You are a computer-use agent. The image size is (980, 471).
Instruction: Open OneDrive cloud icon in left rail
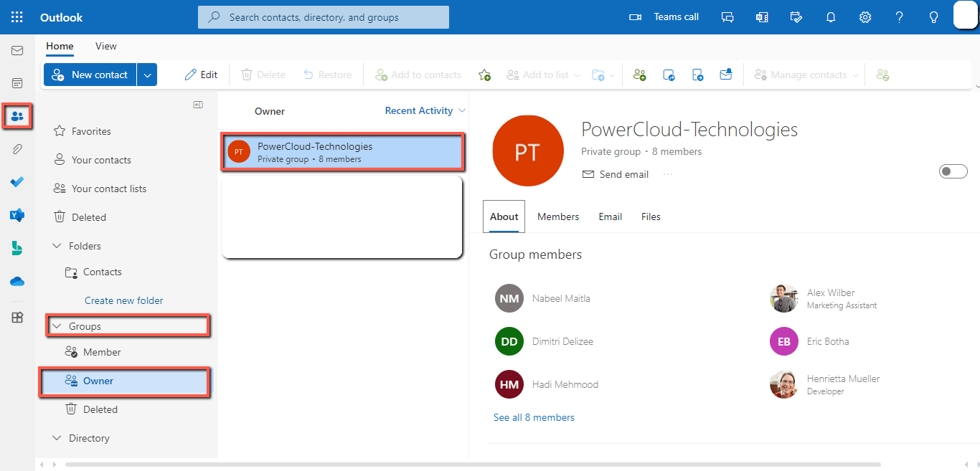[x=17, y=282]
